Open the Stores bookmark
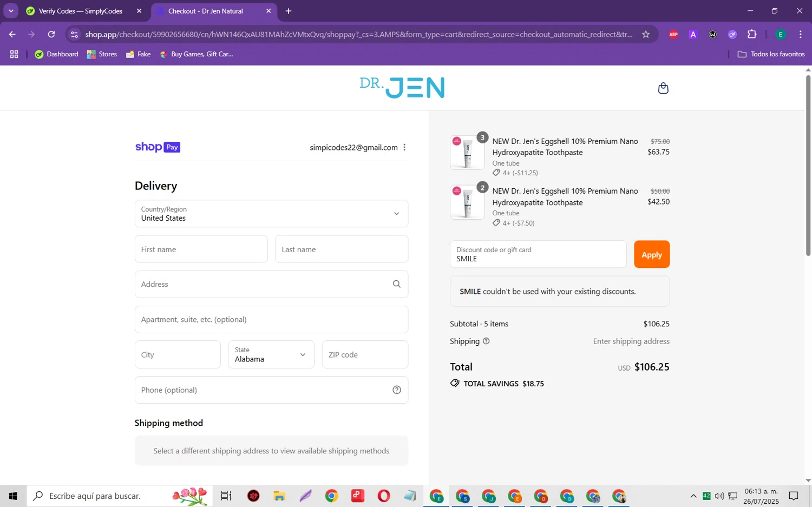The width and height of the screenshot is (812, 507). pyautogui.click(x=102, y=54)
